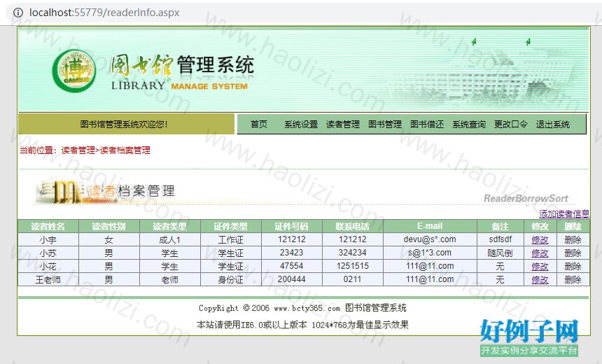This screenshot has height=364, width=602.
Task: Click 修改 link for reader 小花
Action: (540, 267)
